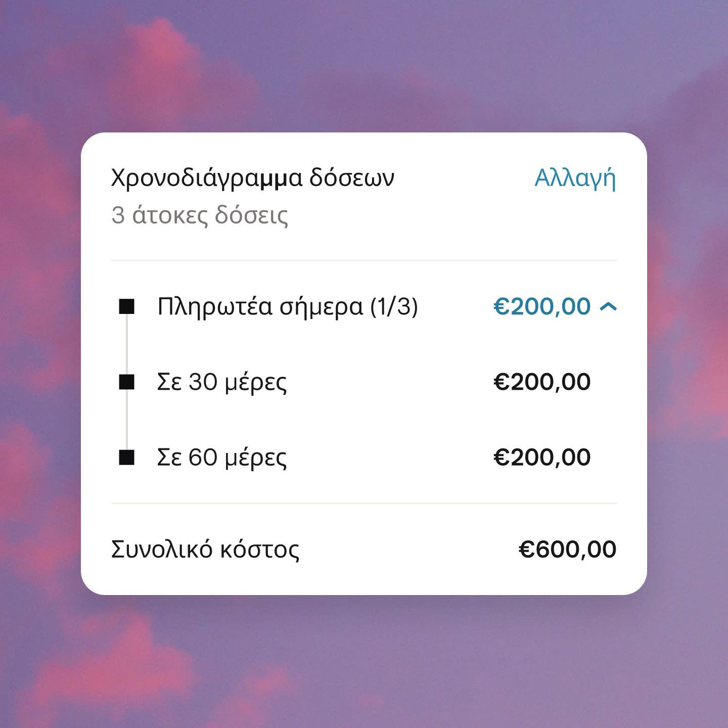Click the "Συνολικό κόστος" label

205,550
